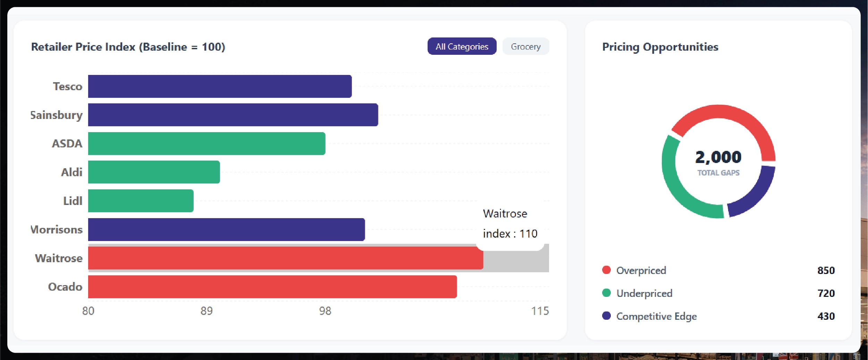868x360 pixels.
Task: Click the red Overpriced legend dot
Action: (x=606, y=270)
